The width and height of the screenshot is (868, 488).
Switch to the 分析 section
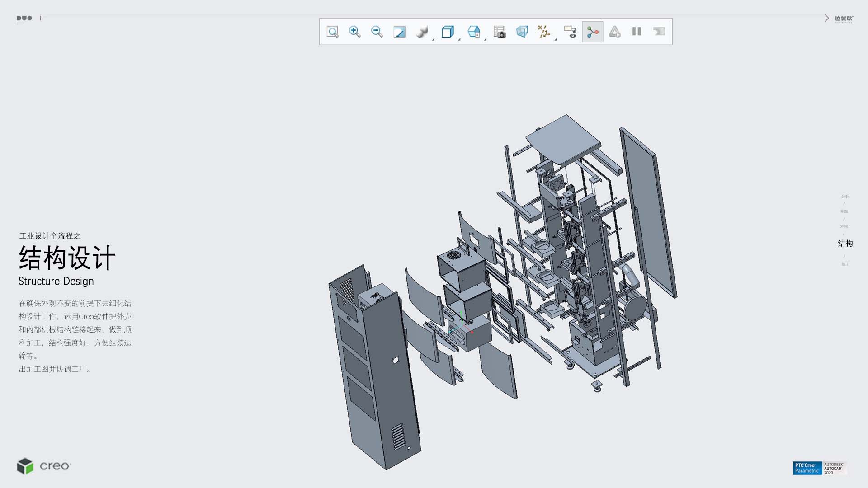tap(844, 196)
